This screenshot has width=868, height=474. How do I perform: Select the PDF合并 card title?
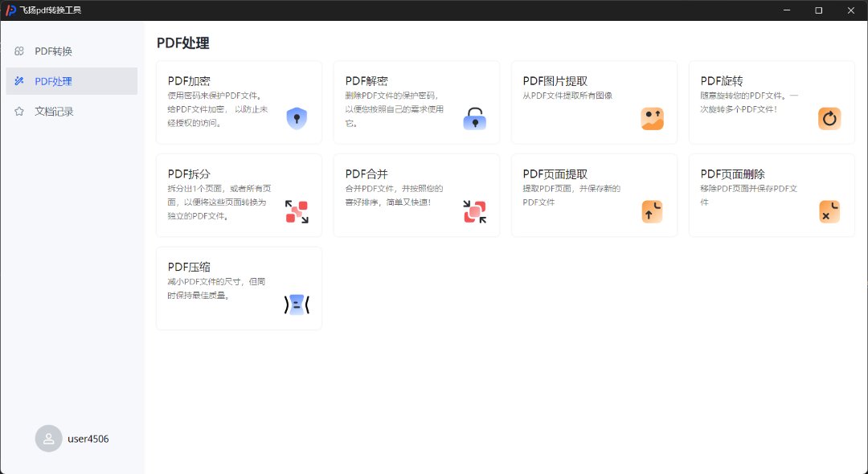(366, 174)
